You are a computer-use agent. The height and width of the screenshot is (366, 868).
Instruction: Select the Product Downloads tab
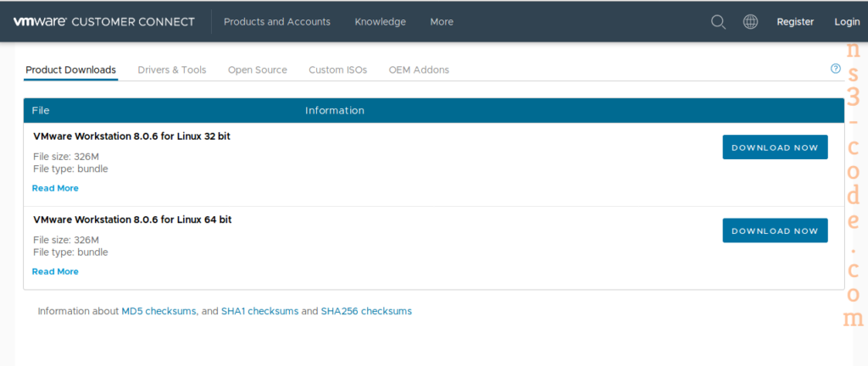(x=71, y=70)
